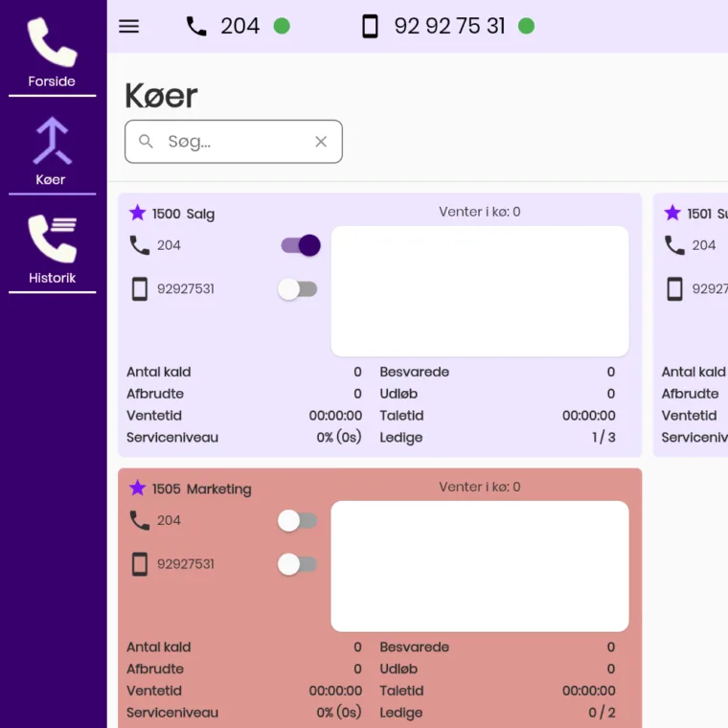This screenshot has width=728, height=728.
Task: Go to Køer menu label
Action: tap(51, 180)
